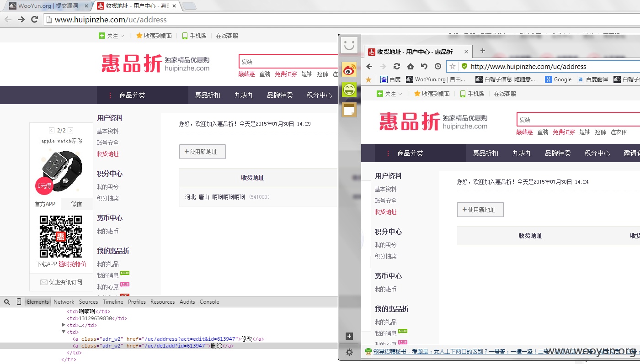The width and height of the screenshot is (640, 364).
Task: Open the Weibo sidebar icon in front browser
Action: pyautogui.click(x=349, y=69)
